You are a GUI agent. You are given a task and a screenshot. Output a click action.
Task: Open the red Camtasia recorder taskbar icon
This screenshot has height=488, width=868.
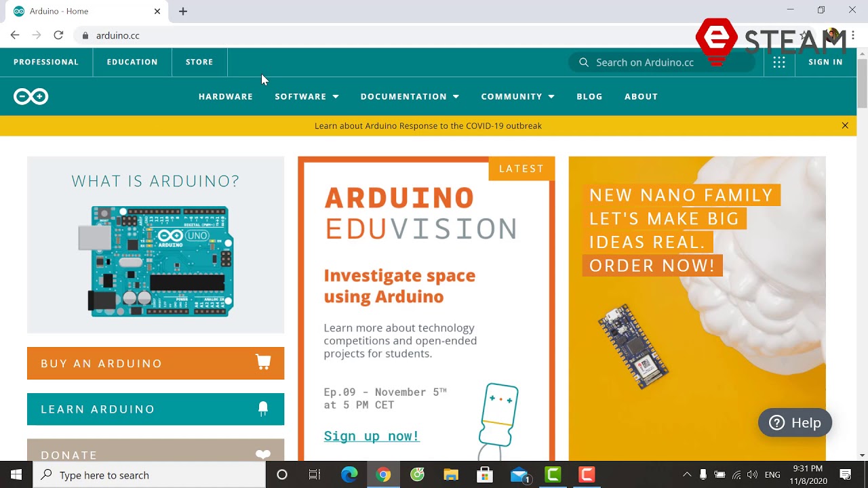click(x=587, y=474)
